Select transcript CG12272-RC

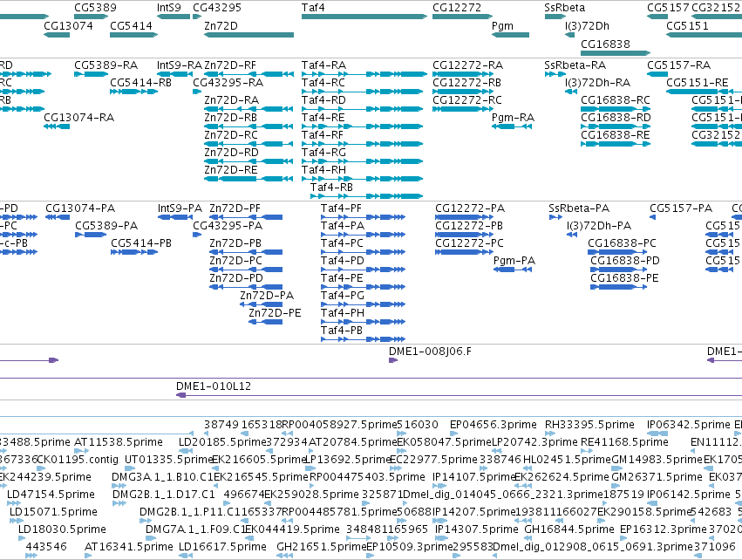(x=462, y=109)
